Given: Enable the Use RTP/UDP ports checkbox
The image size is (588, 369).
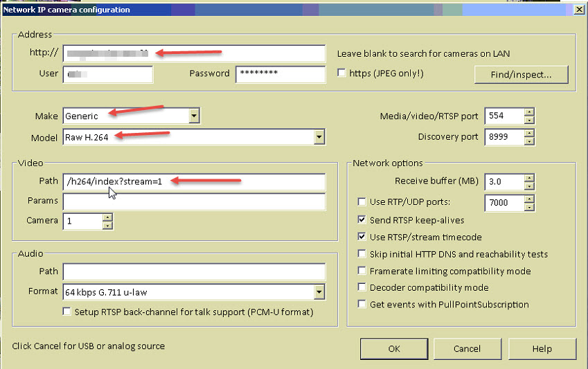Looking at the screenshot, I should pos(362,202).
